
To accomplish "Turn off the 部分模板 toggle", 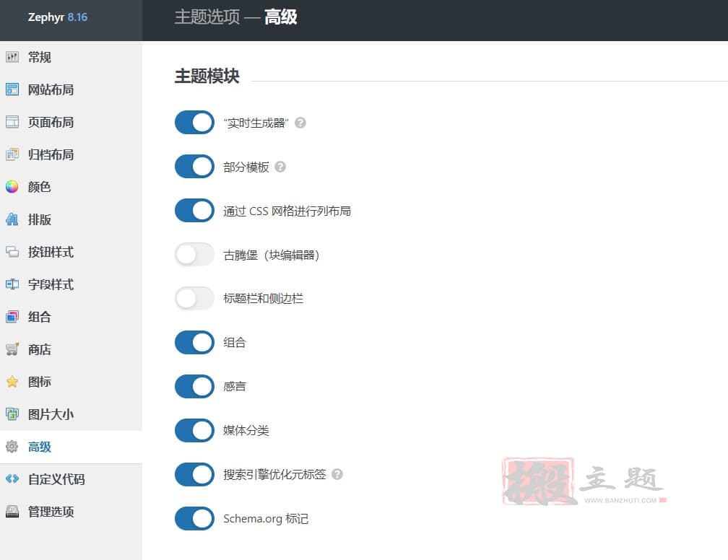I will click(194, 167).
